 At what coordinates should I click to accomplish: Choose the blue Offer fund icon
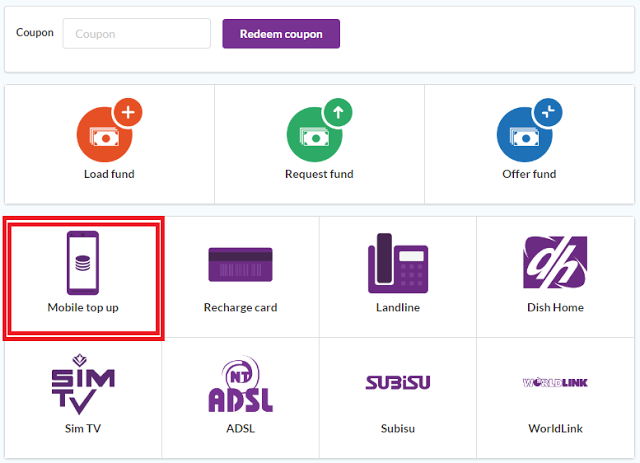[525, 134]
